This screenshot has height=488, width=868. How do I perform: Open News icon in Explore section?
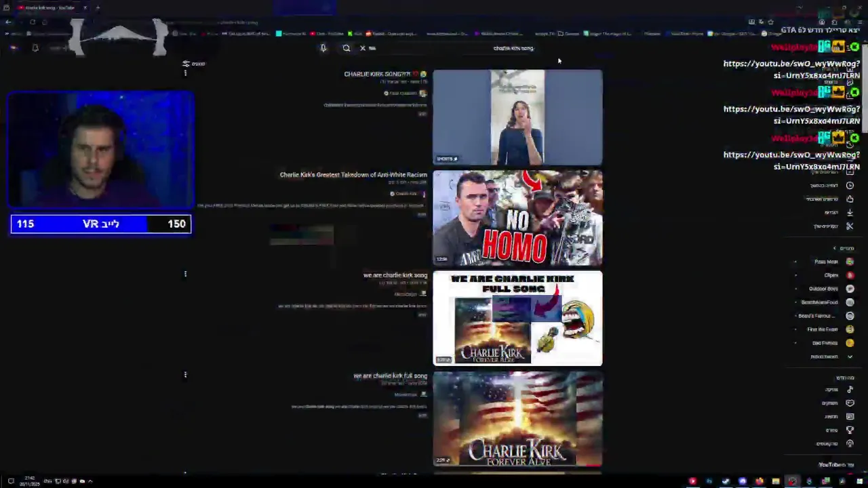click(x=850, y=417)
